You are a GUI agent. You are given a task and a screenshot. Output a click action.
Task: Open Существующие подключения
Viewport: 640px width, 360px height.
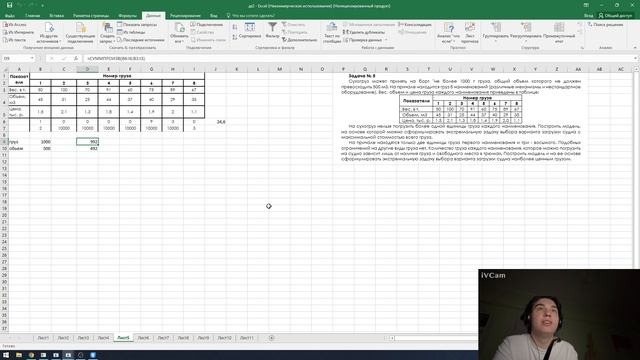point(80,33)
